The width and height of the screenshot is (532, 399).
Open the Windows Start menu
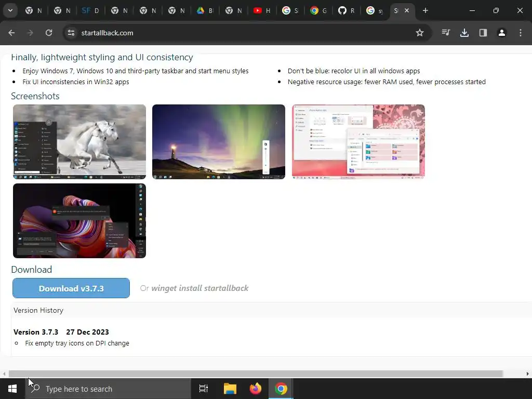point(12,389)
